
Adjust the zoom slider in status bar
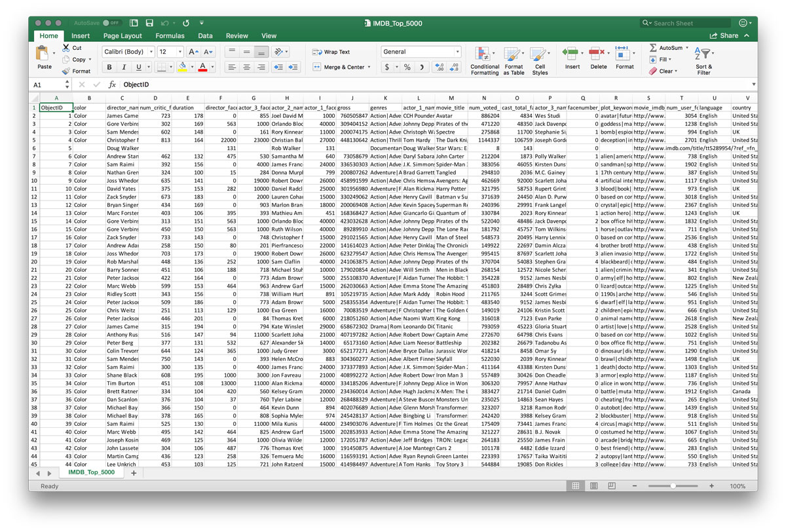click(673, 486)
